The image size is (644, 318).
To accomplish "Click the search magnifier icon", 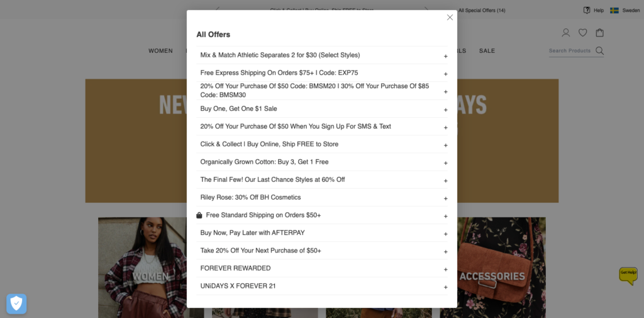I will 599,50.
